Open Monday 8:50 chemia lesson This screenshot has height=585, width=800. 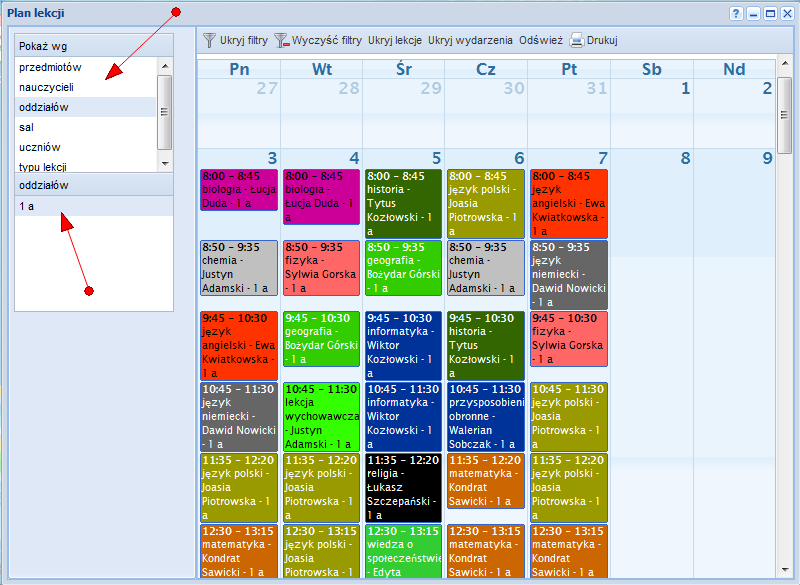coord(239,268)
